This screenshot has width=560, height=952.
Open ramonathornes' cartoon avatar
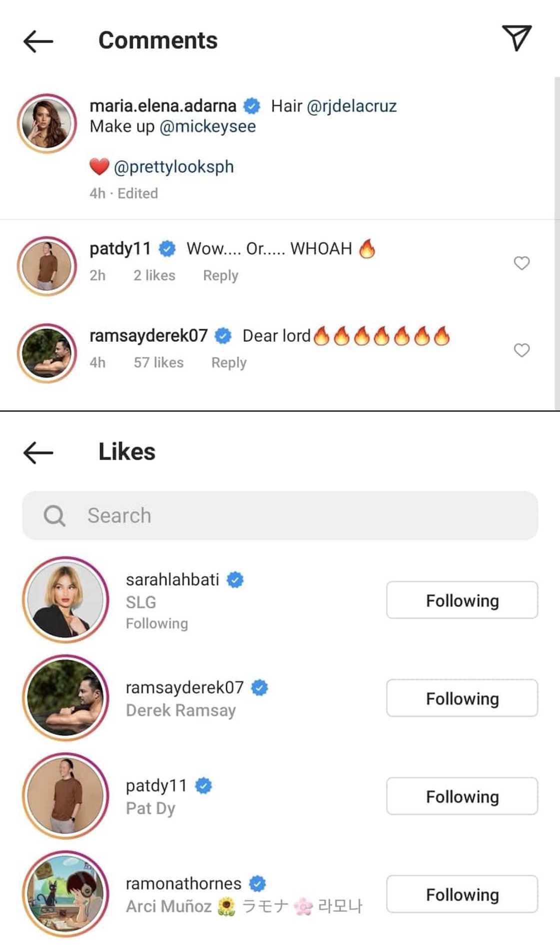pyautogui.click(x=65, y=894)
